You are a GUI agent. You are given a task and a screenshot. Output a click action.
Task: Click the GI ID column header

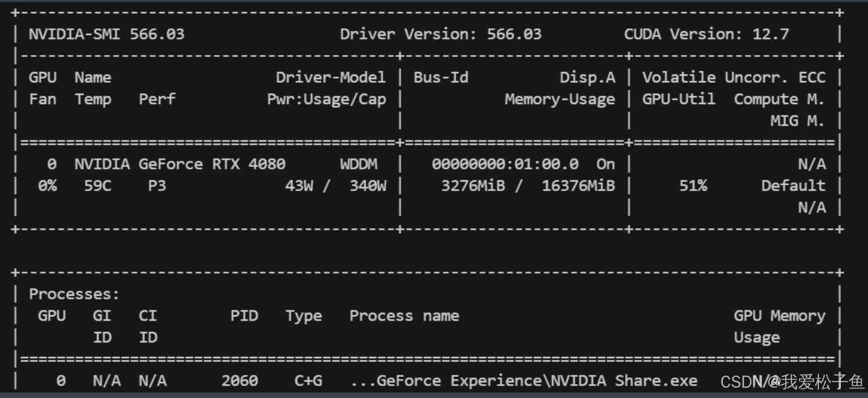102,327
